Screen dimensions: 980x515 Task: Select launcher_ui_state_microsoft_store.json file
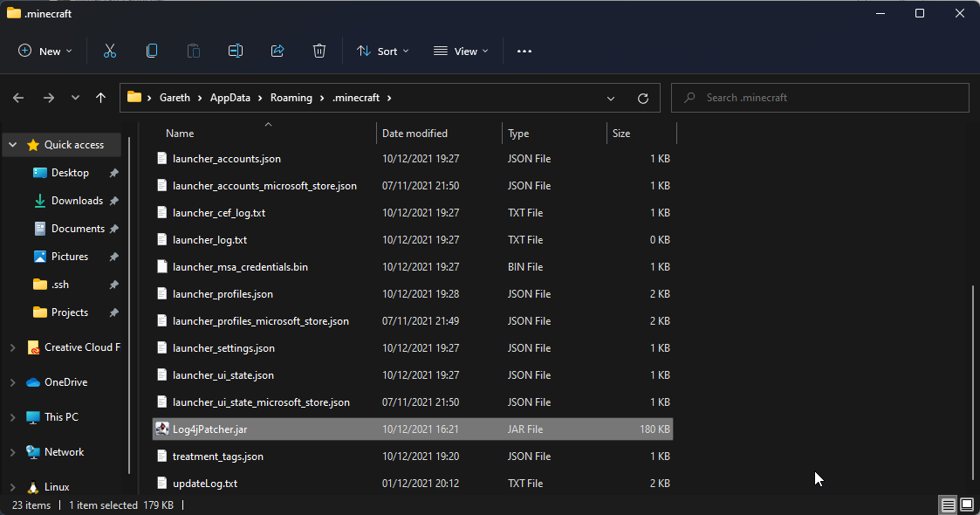[x=413, y=402]
